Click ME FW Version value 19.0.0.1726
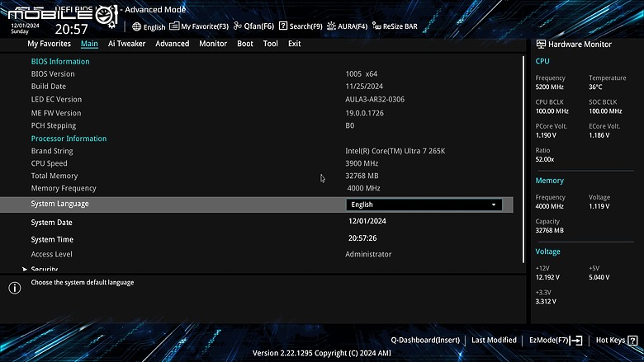The image size is (644, 362). click(364, 113)
